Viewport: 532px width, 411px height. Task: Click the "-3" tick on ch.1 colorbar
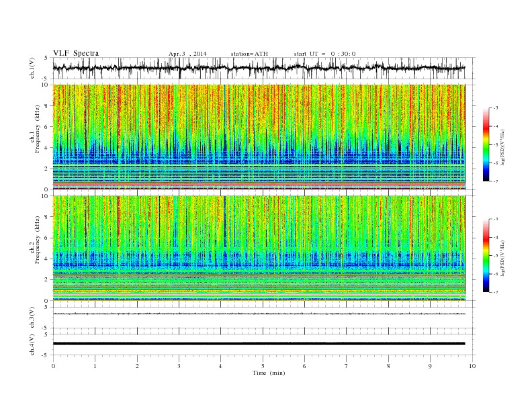click(x=495, y=108)
